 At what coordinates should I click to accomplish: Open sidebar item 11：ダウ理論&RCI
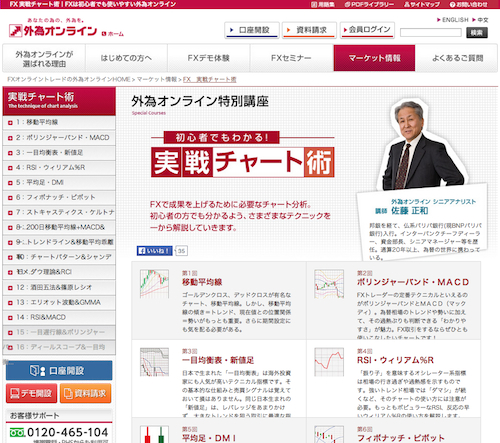[59, 272]
